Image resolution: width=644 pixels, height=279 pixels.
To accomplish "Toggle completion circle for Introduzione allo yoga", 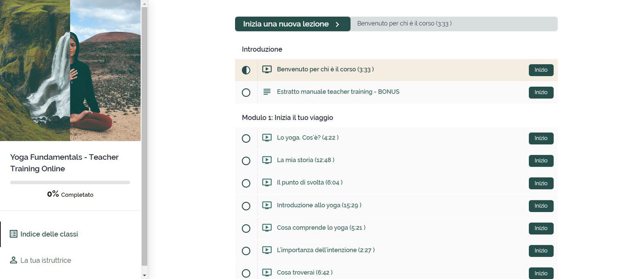I will click(246, 206).
